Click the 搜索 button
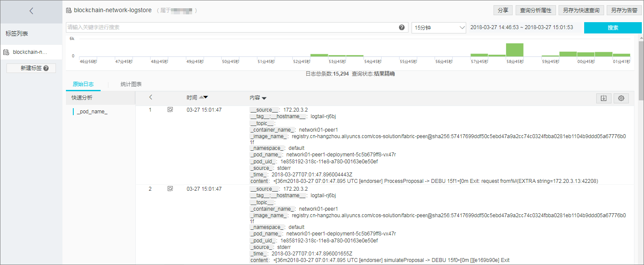This screenshot has height=265, width=644. point(613,28)
